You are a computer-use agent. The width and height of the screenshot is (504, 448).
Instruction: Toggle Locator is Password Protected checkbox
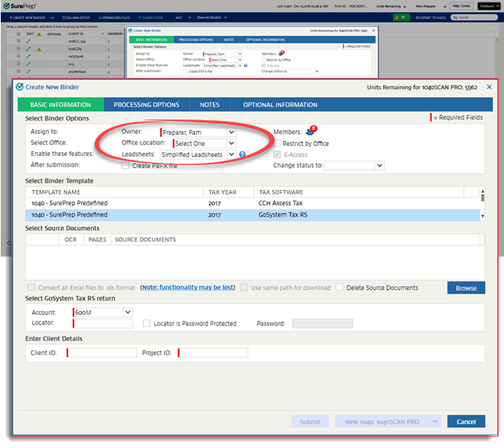click(x=147, y=323)
